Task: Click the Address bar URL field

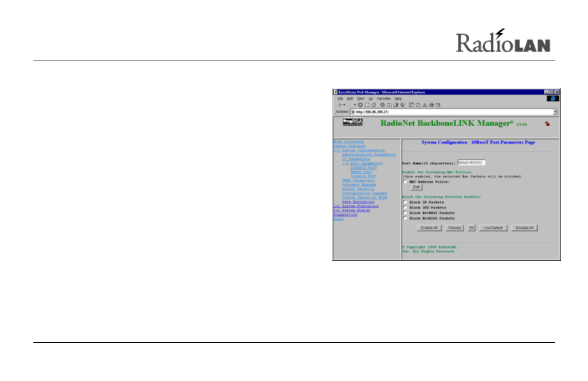Action: (x=454, y=112)
